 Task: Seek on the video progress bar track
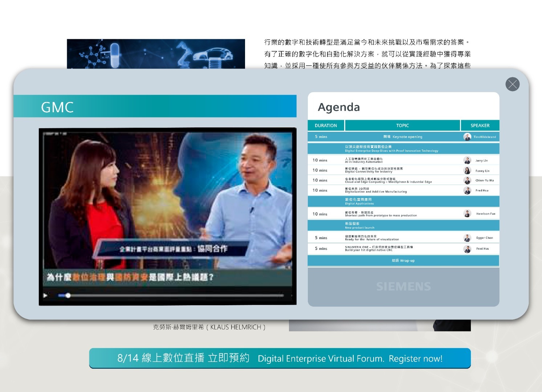(171, 295)
